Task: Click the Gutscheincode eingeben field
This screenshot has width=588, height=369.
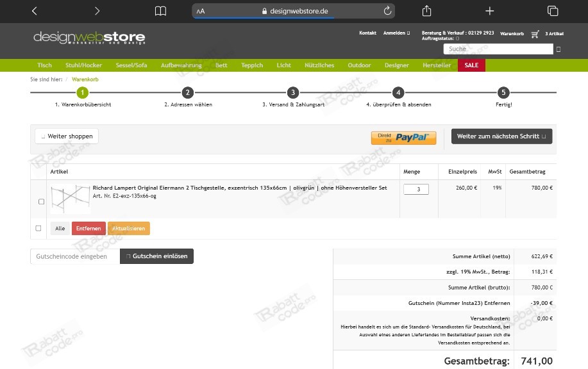Action: [75, 256]
